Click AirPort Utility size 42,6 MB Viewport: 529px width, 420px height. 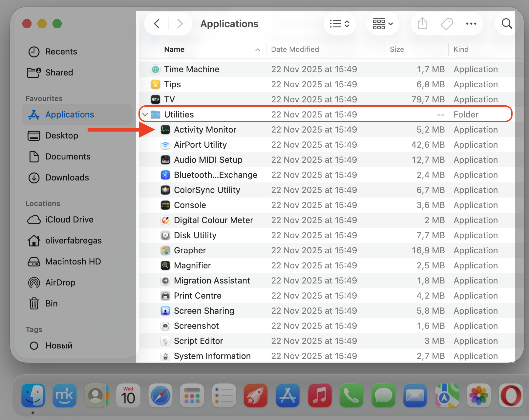(428, 145)
